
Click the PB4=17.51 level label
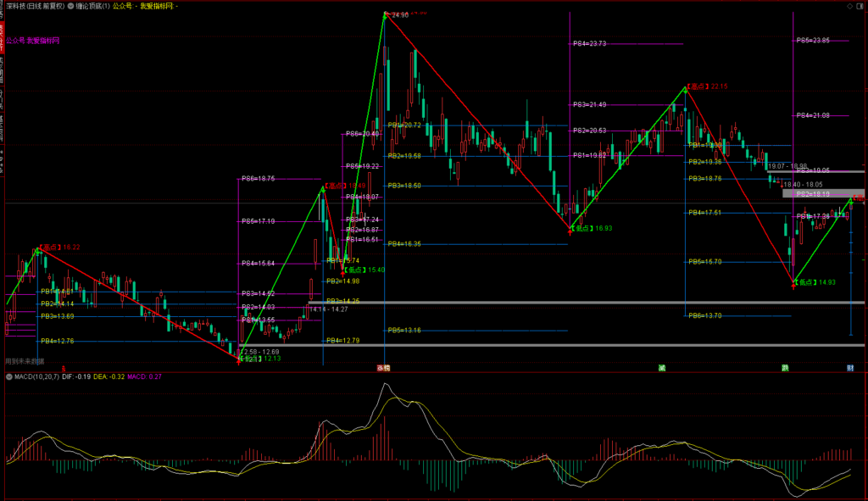[705, 213]
